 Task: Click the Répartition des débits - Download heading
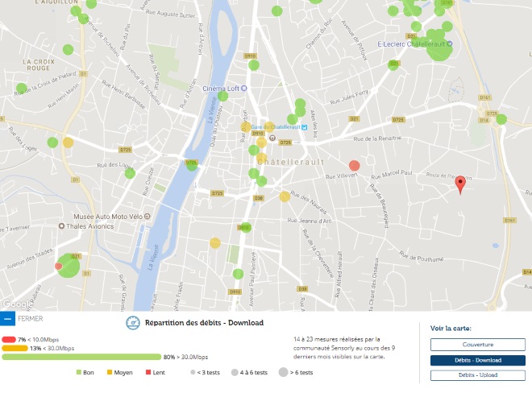tap(204, 323)
